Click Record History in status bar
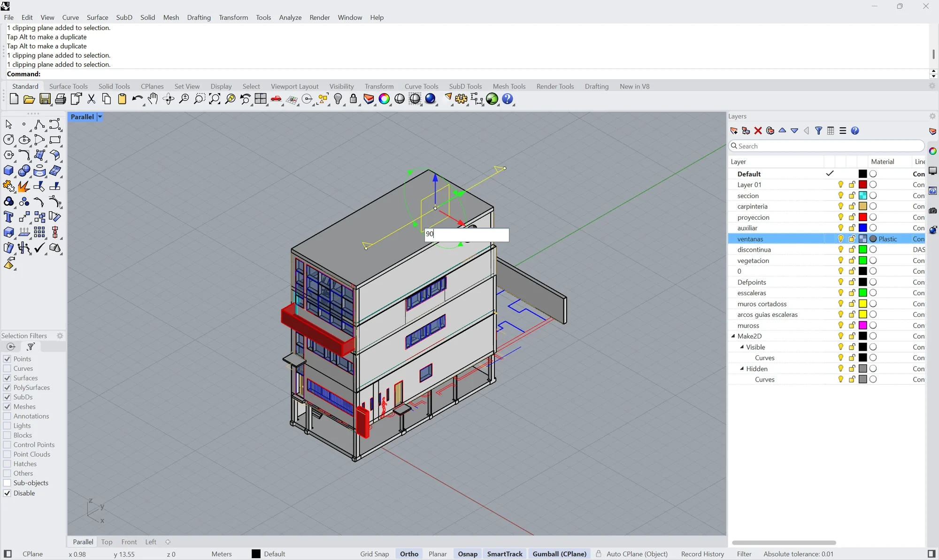Screen dimensions: 939x560 (703, 554)
